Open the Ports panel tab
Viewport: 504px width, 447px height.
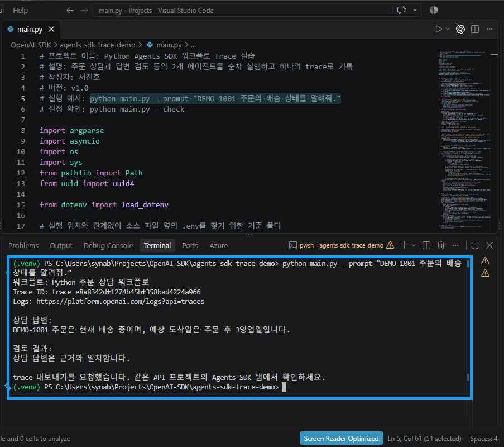point(190,245)
